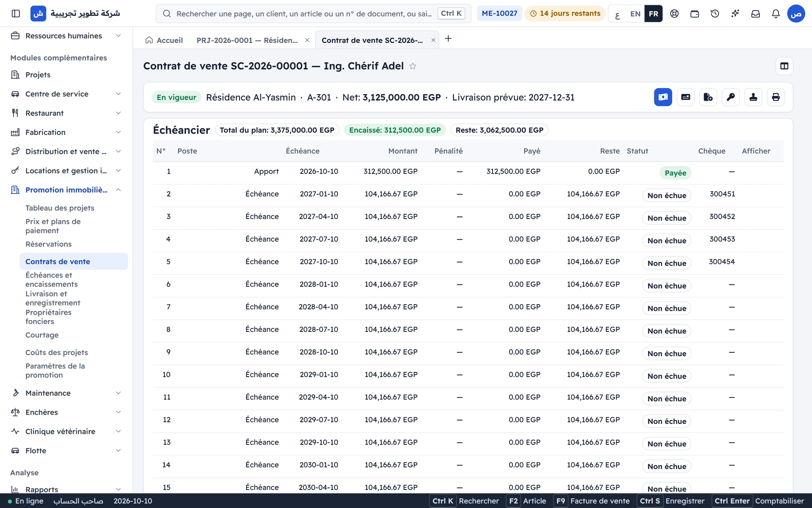Viewport: 812px width, 508px height.
Task: Star the contract as favorite
Action: [413, 66]
